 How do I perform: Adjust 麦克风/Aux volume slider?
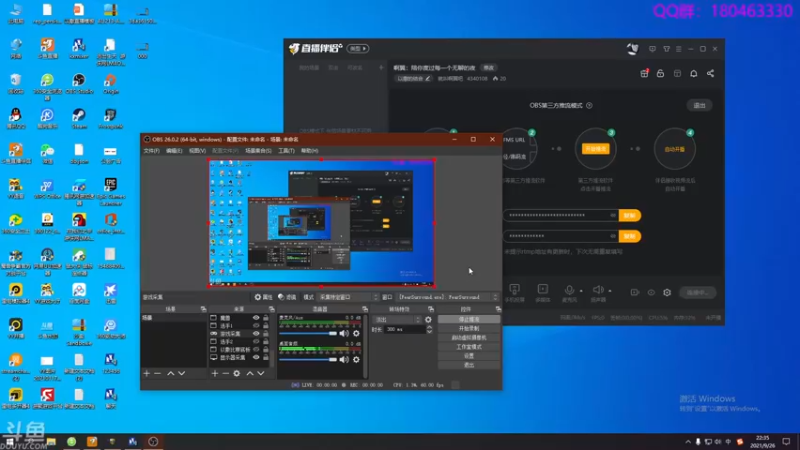click(308, 334)
